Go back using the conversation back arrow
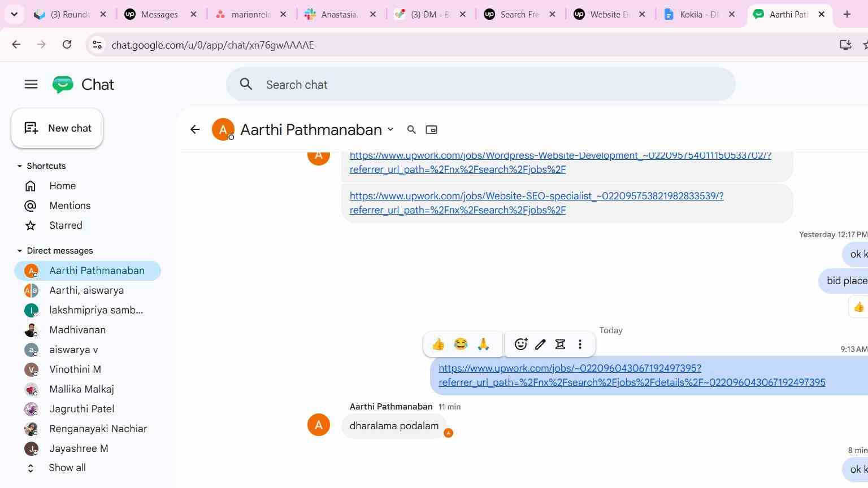Screen dimensions: 868x488 pyautogui.click(x=195, y=130)
